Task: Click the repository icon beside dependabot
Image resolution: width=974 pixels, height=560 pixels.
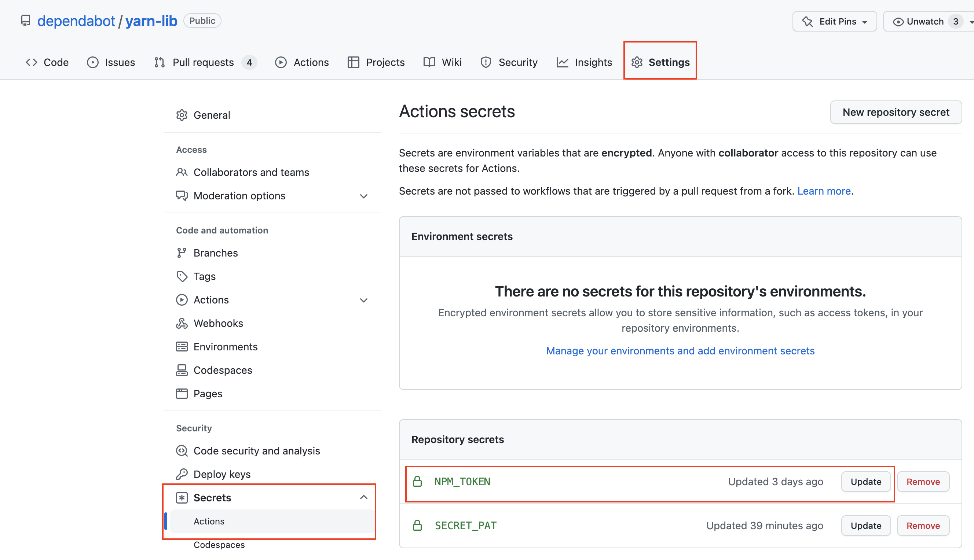Action: pyautogui.click(x=25, y=21)
